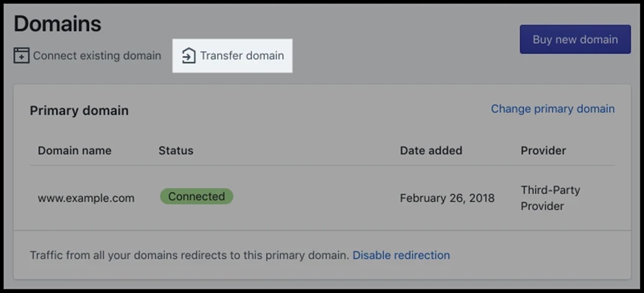
Task: Click the Connect existing domain icon
Action: click(x=21, y=56)
